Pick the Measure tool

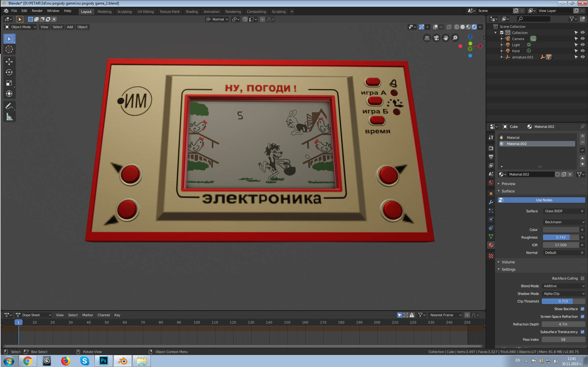click(x=9, y=117)
